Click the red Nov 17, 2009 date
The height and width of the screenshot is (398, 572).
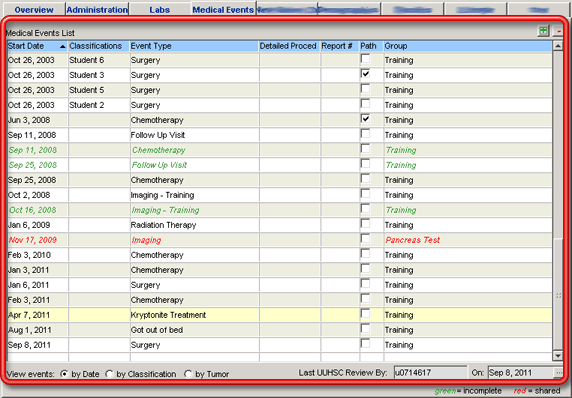coord(33,240)
